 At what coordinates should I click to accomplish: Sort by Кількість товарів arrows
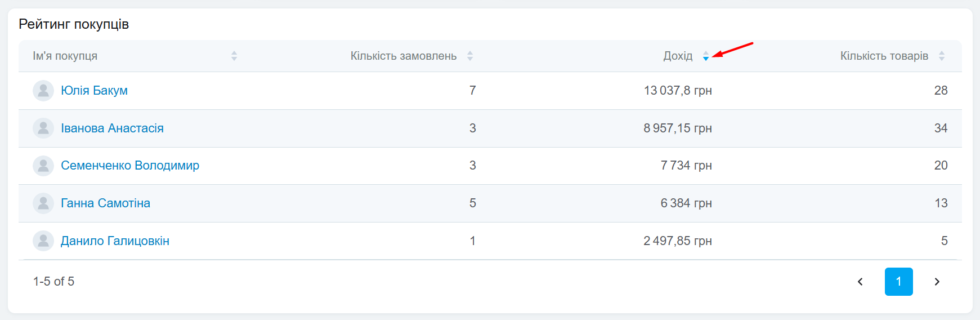942,56
